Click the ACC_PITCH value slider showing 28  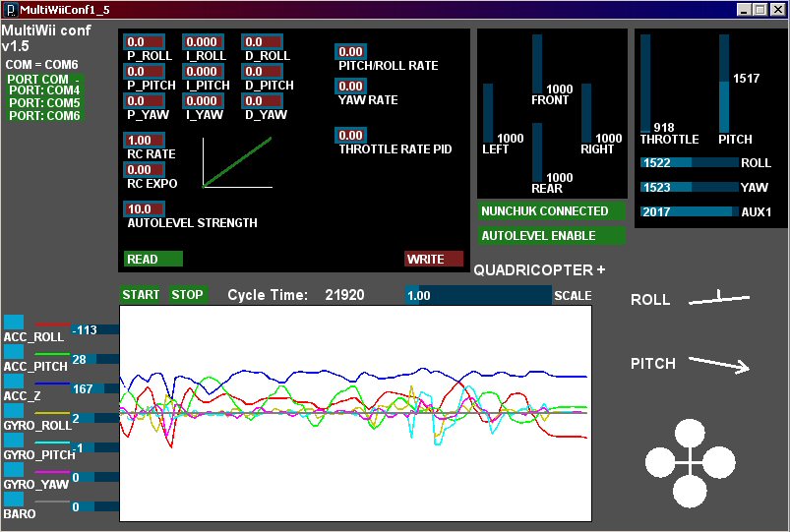(x=94, y=359)
